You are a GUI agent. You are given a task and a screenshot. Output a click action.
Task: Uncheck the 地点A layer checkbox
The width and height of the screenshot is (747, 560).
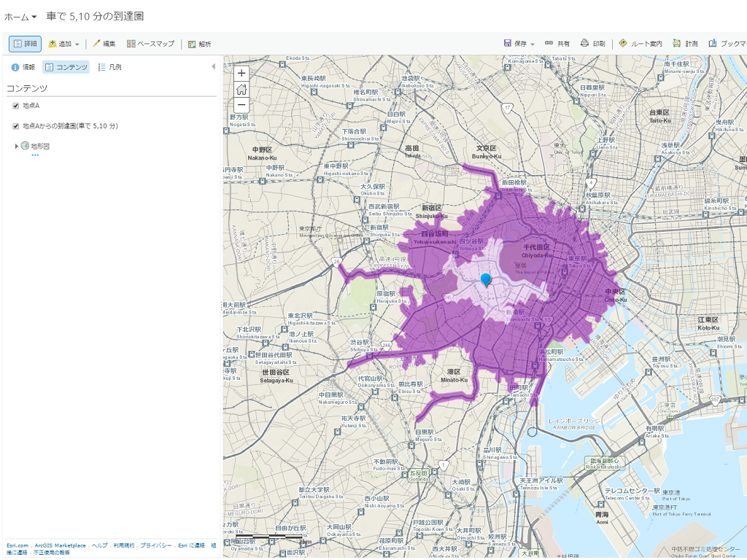[x=16, y=106]
